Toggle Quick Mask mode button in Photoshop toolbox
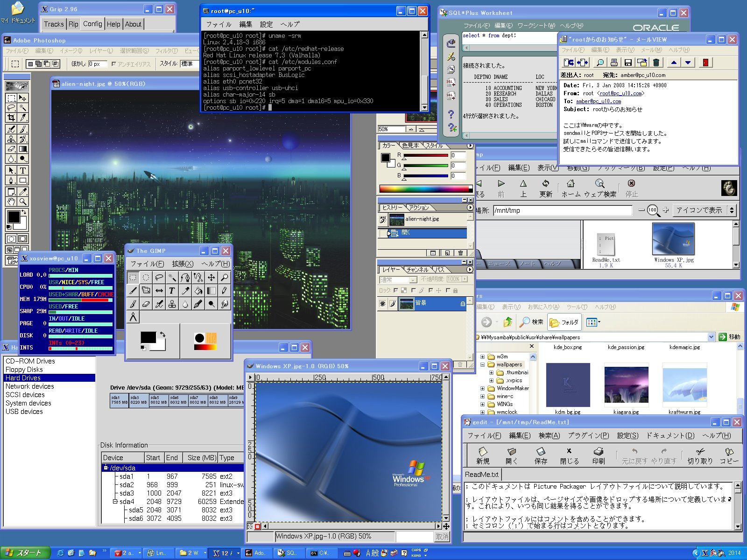Image resolution: width=747 pixels, height=560 pixels. click(x=22, y=239)
